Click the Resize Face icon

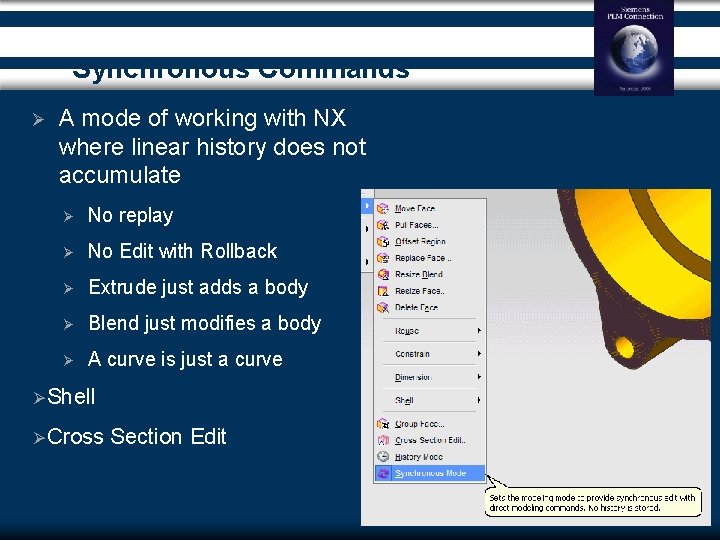pyautogui.click(x=383, y=291)
